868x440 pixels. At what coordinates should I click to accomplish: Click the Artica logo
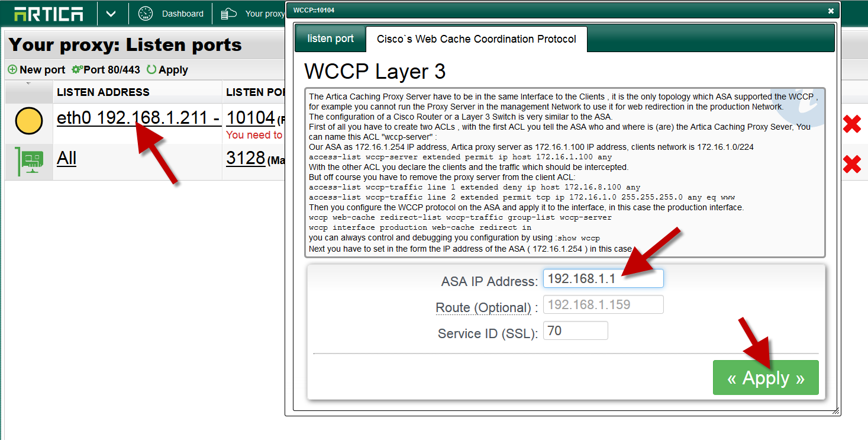49,13
